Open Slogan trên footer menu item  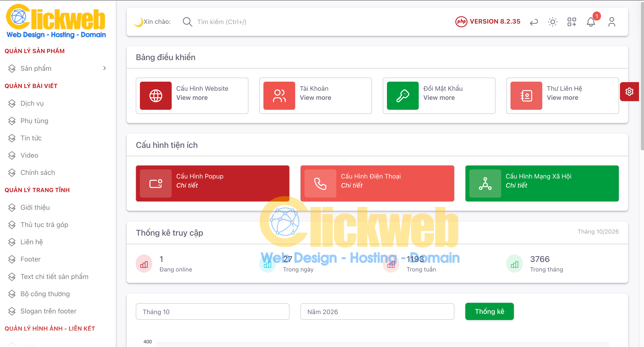[57, 311]
